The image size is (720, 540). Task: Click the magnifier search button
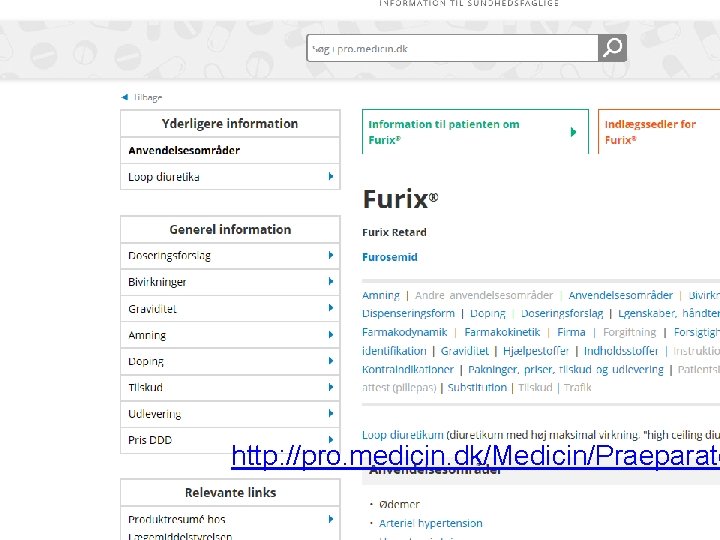612,48
